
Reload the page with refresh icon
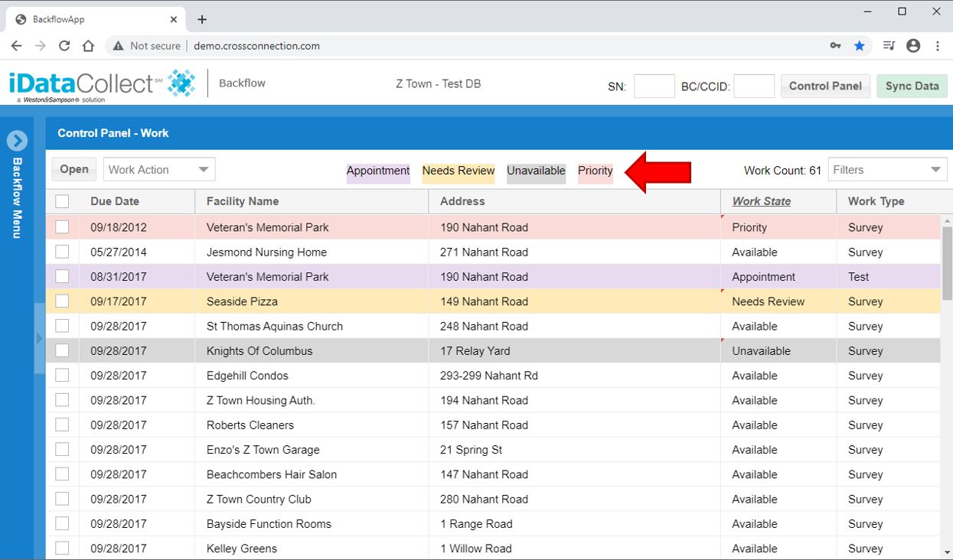coord(64,46)
